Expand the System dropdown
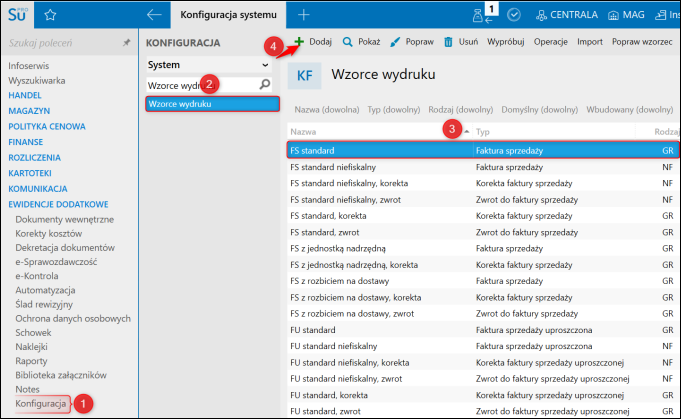Image resolution: width=681 pixels, height=419 pixels. [x=209, y=65]
